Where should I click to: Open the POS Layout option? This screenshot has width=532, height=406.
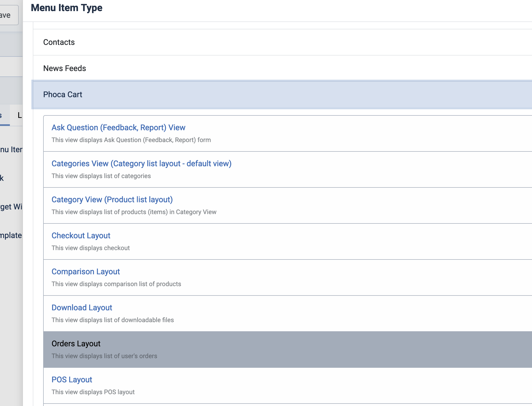[72, 380]
